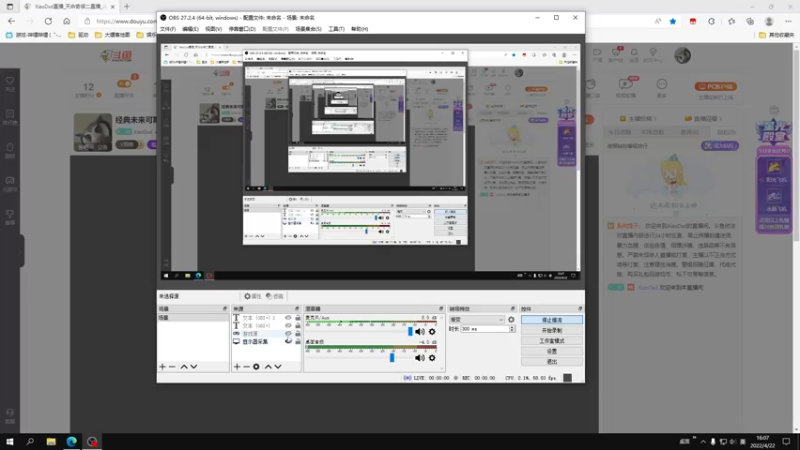Open the scene transition type dropdown
Viewport: 800px width, 450px height.
click(477, 319)
